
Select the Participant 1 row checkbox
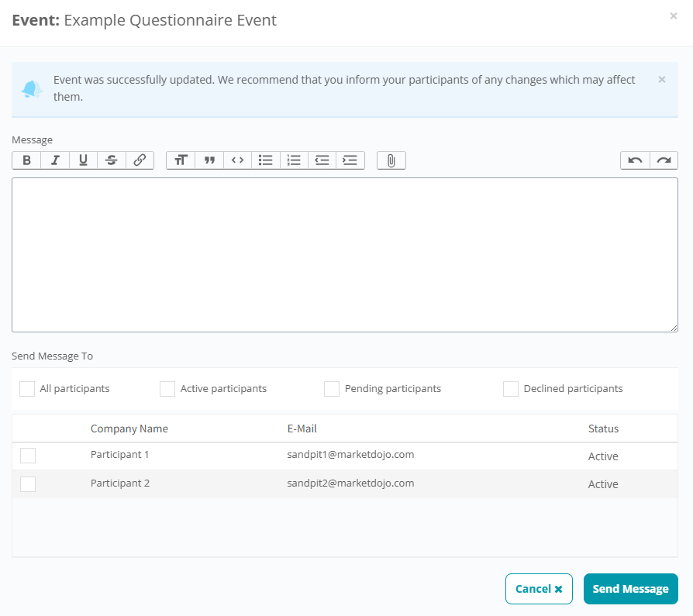point(28,456)
